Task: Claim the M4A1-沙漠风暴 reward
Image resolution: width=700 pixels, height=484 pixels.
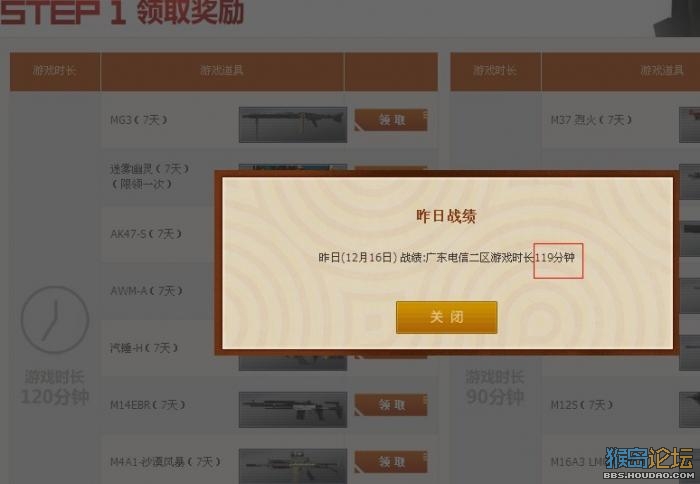Action: click(391, 462)
